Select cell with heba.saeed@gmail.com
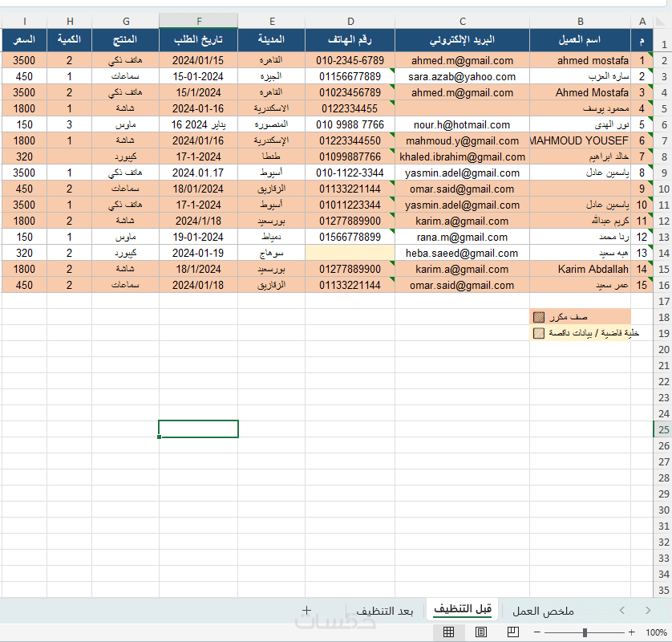The height and width of the screenshot is (642, 672). 463,253
